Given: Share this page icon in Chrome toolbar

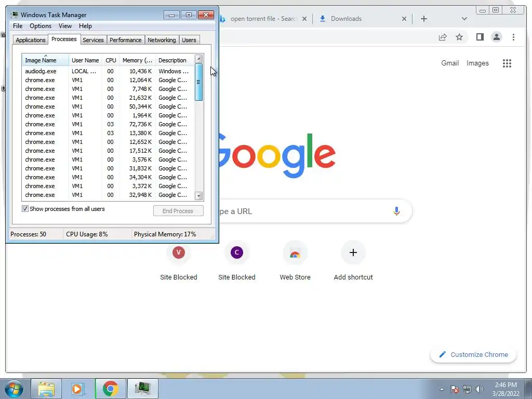Looking at the screenshot, I should (443, 37).
